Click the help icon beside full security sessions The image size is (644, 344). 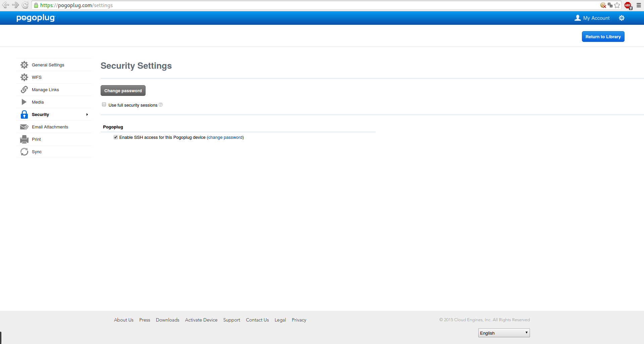click(x=161, y=105)
